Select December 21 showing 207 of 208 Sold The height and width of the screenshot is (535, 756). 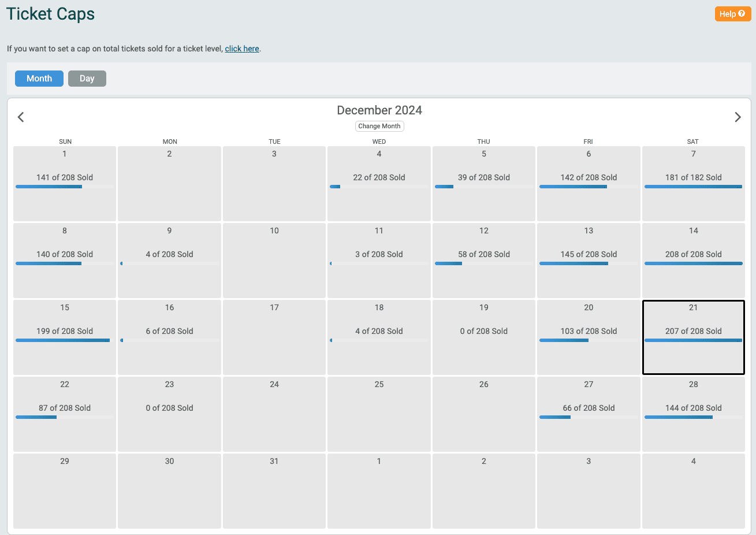(x=692, y=337)
